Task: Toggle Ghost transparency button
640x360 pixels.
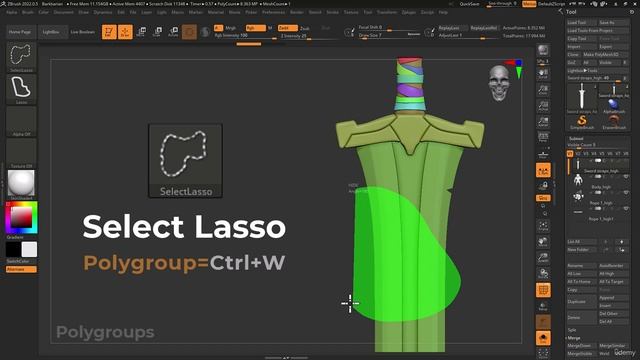Action: coord(543,322)
